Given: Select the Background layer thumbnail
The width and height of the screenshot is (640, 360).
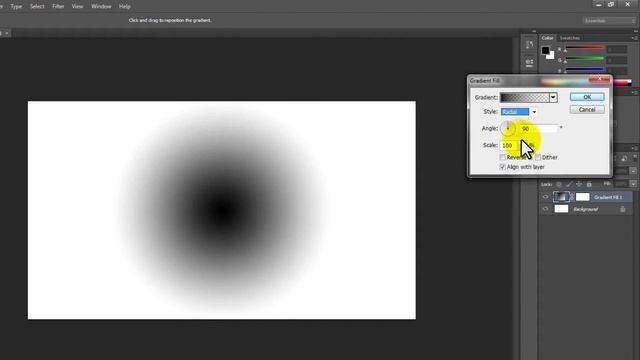Looking at the screenshot, I should point(561,209).
